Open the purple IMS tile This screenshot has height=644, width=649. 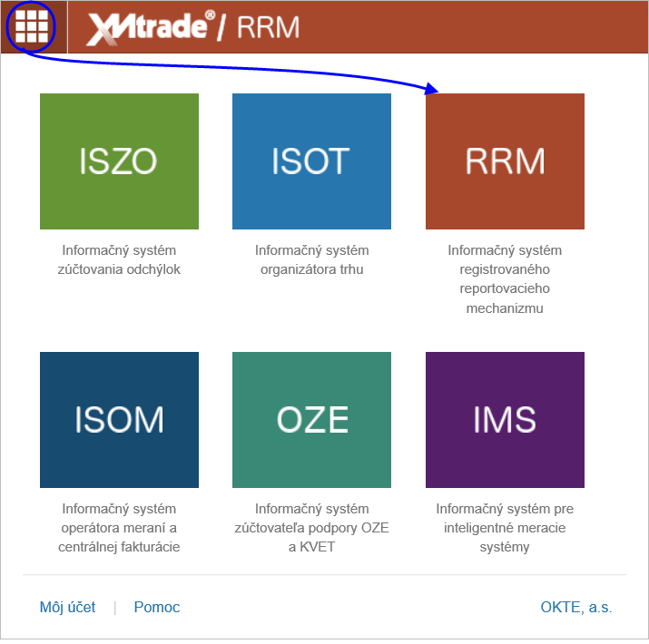pos(505,420)
